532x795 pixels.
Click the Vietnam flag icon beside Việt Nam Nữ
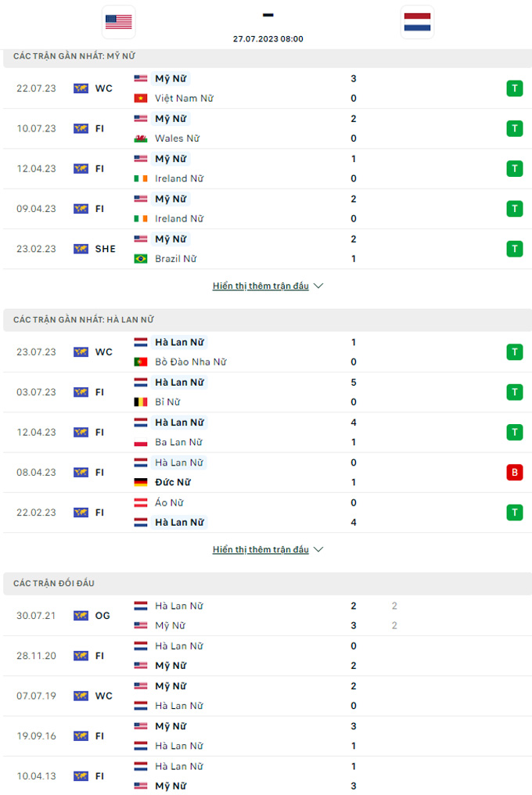(141, 99)
